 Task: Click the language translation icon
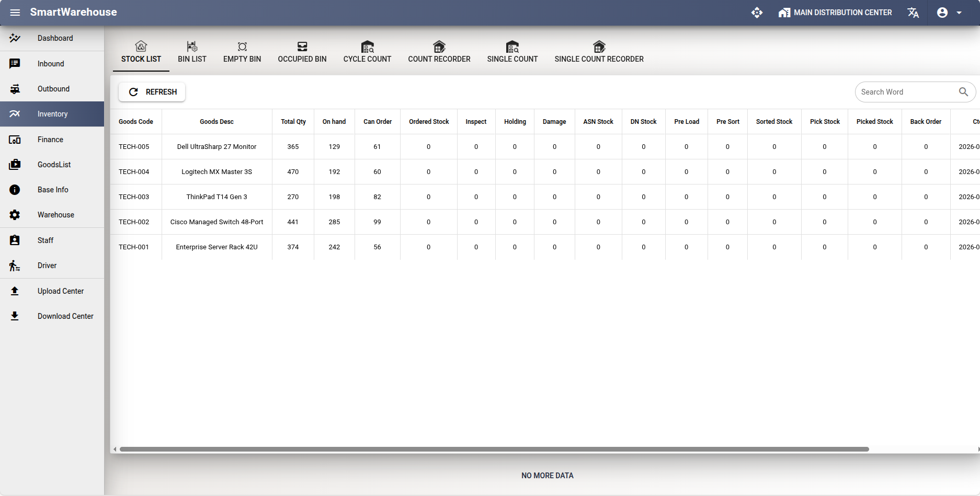(x=913, y=12)
